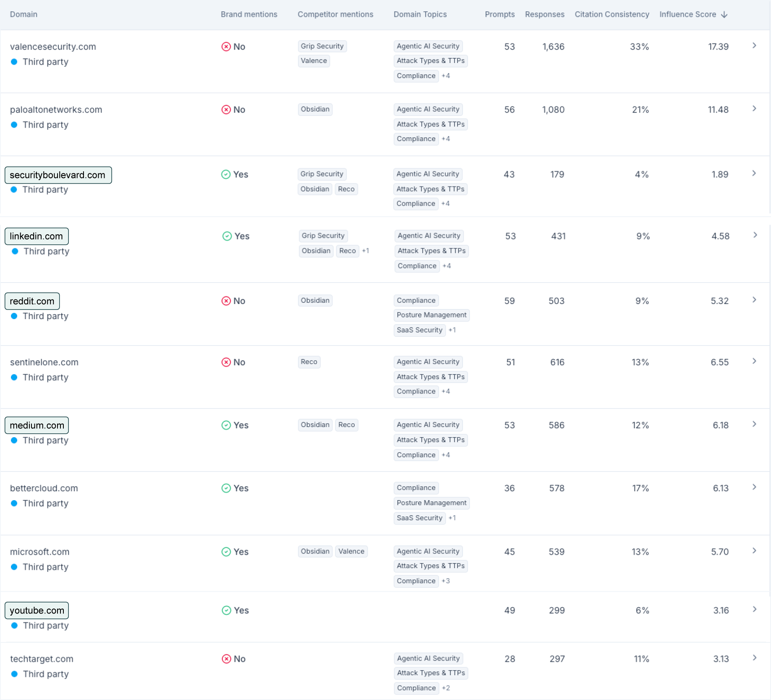Expand techtarget.com row chevron
Screen dimensions: 771x700
tap(755, 657)
